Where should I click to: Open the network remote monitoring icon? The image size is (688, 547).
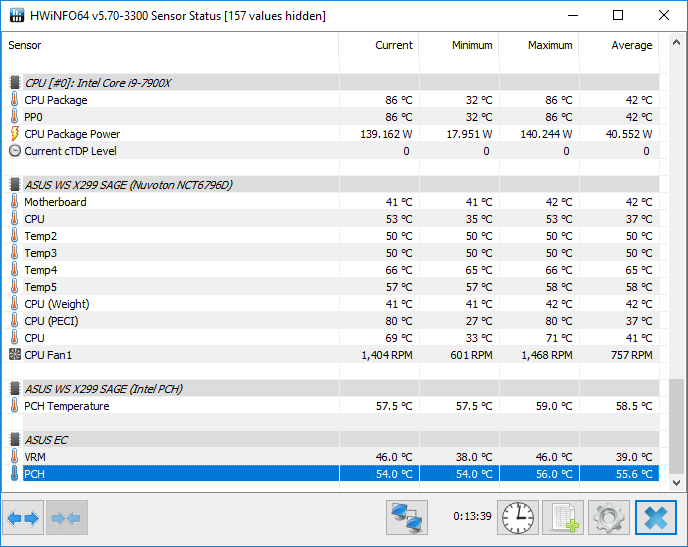[x=407, y=518]
